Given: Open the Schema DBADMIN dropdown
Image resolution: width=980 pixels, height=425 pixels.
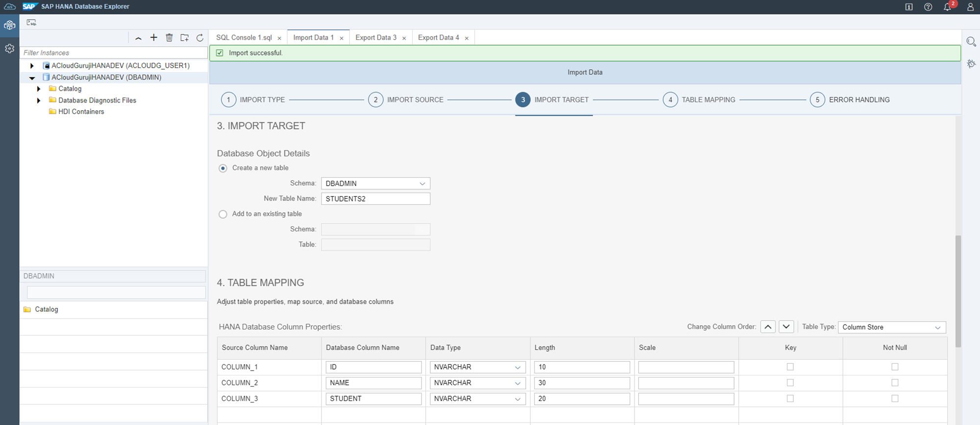Looking at the screenshot, I should pos(375,183).
